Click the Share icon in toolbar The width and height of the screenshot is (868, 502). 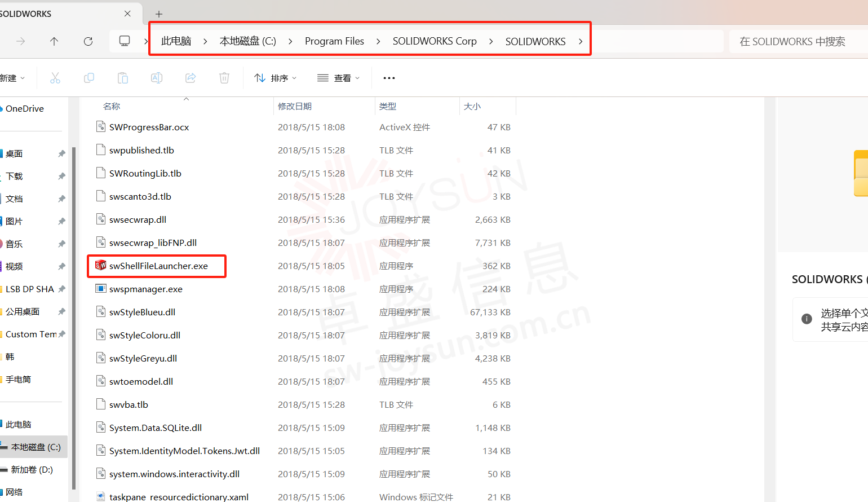click(x=191, y=78)
